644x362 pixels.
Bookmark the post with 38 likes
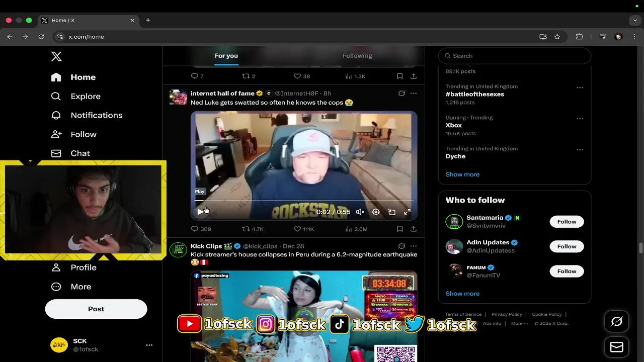[399, 76]
